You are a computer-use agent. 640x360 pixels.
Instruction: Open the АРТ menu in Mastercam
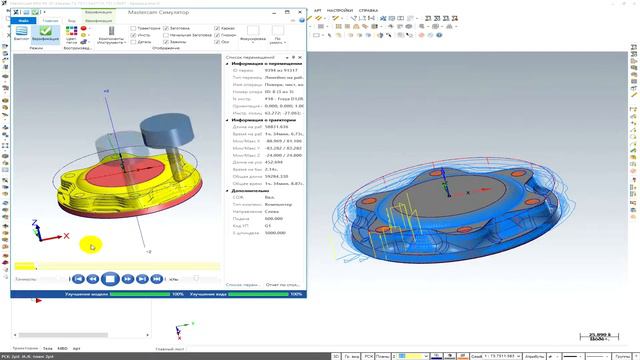pos(318,10)
